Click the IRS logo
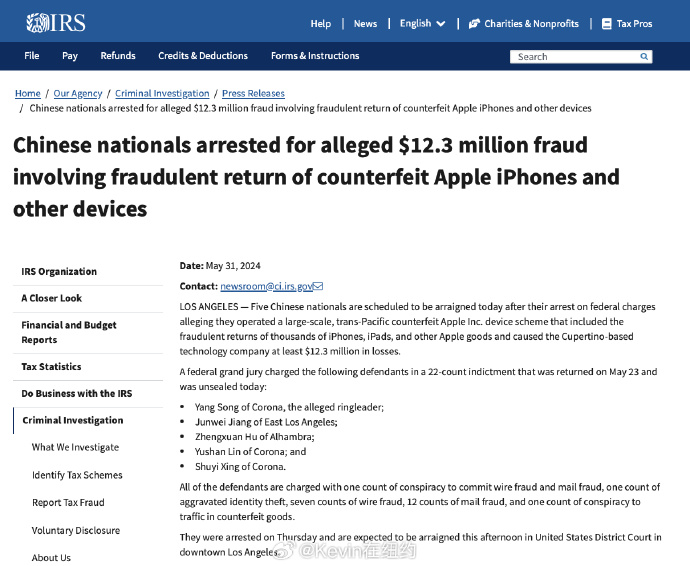 tap(56, 23)
